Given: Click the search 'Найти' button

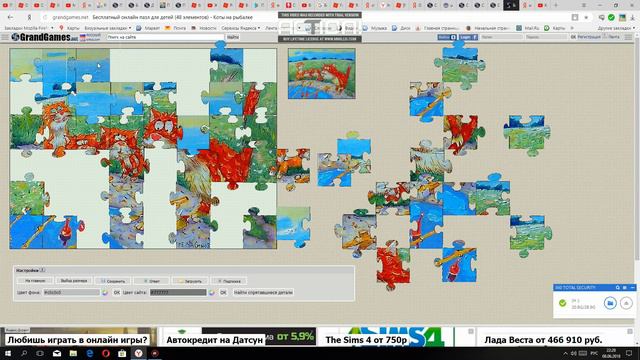Looking at the screenshot, I should pos(233,37).
